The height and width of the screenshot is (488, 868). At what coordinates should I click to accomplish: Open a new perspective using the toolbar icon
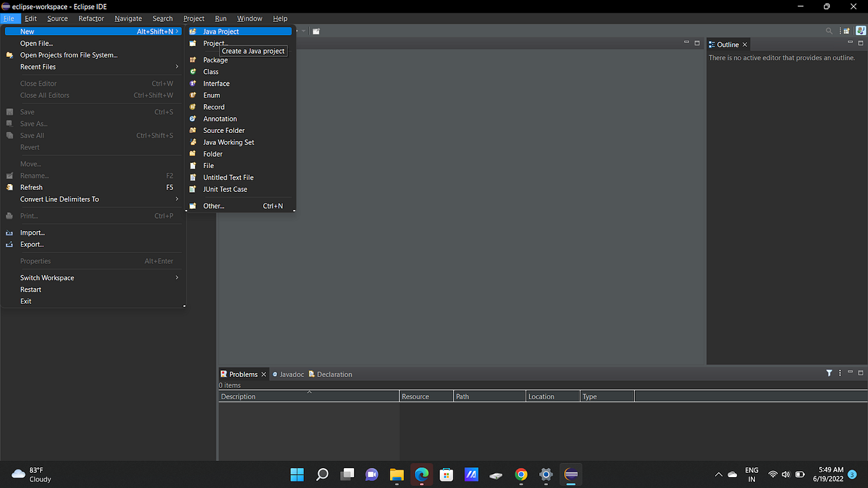[845, 30]
